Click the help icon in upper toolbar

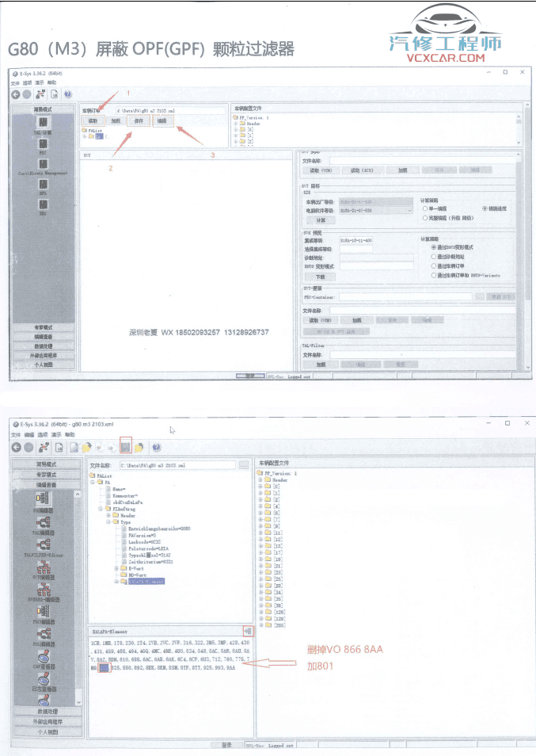[x=68, y=94]
